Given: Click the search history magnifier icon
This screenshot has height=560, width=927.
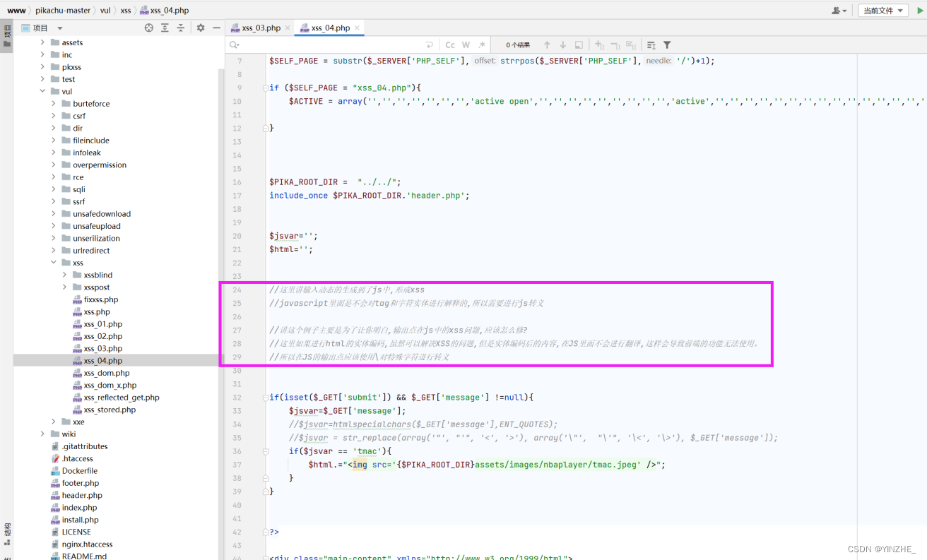Looking at the screenshot, I should [234, 45].
